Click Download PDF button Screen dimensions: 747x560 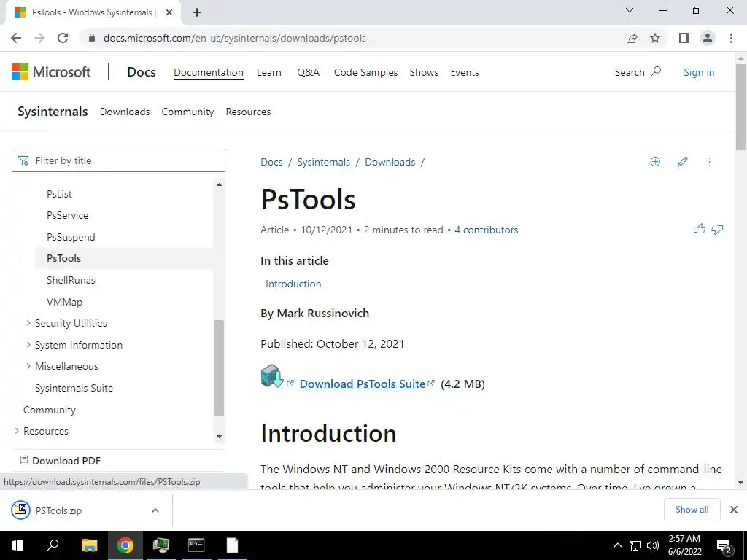(x=60, y=461)
